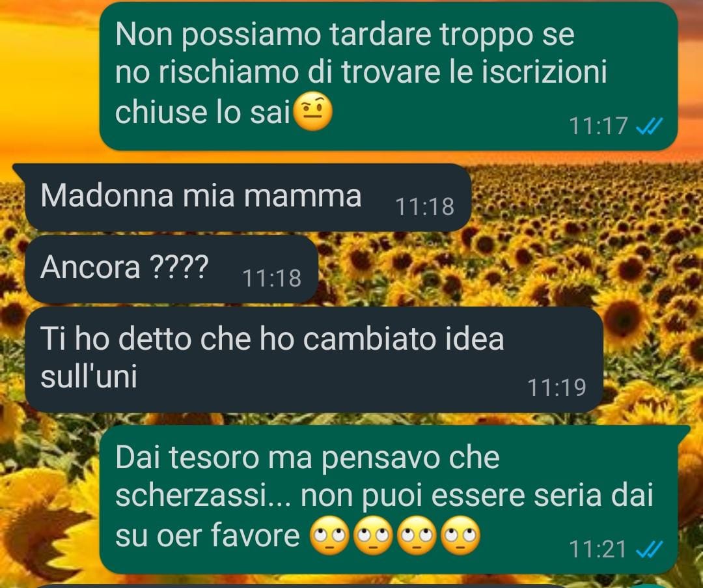Click the 11:21 timestamp
This screenshot has height=588, width=703.
click(x=598, y=549)
